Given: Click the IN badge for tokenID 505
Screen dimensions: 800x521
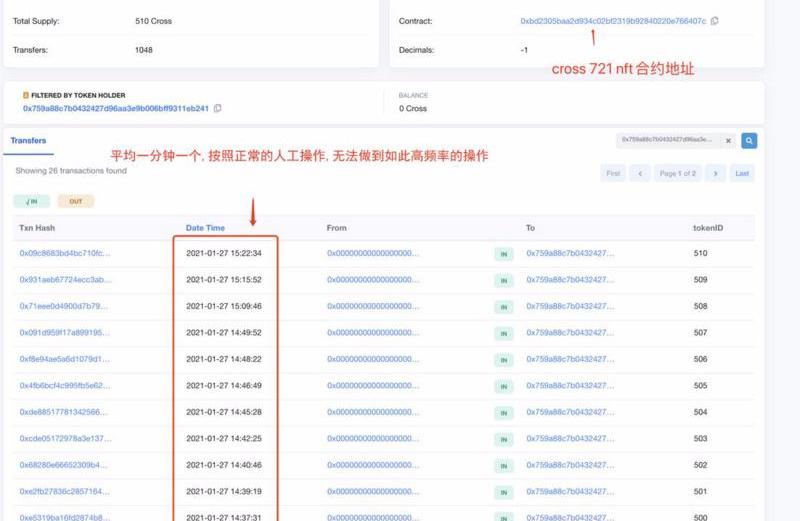Looking at the screenshot, I should coord(504,386).
